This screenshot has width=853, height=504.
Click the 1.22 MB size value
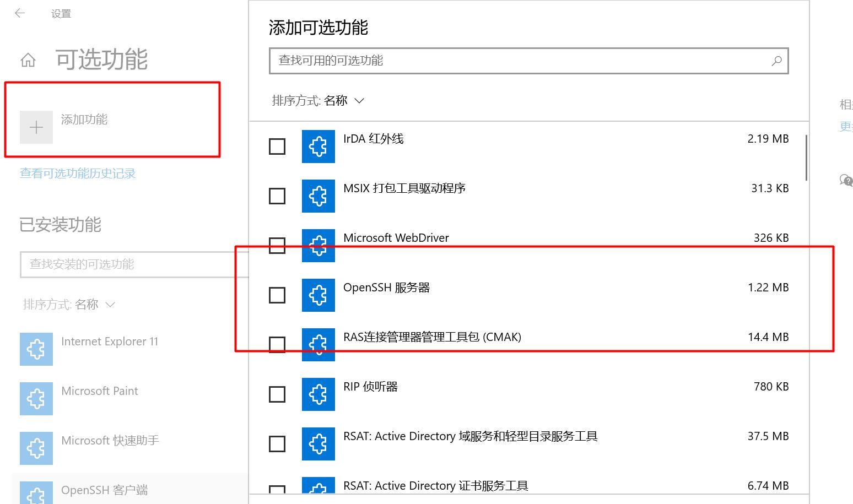tap(768, 288)
